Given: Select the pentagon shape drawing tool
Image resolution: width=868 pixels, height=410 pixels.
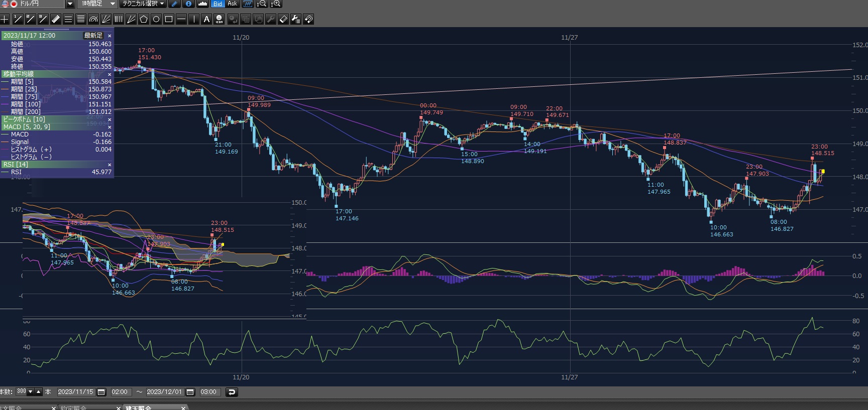Looking at the screenshot, I should (x=144, y=20).
